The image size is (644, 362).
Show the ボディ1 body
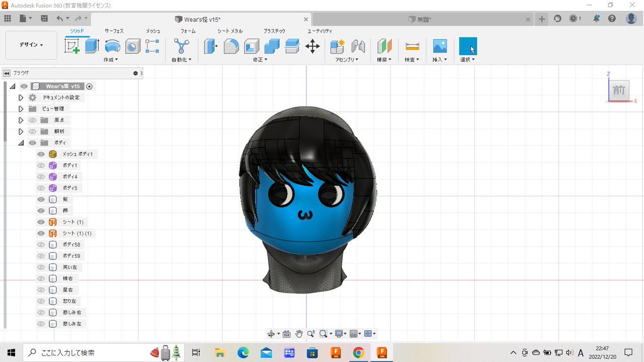(41, 165)
